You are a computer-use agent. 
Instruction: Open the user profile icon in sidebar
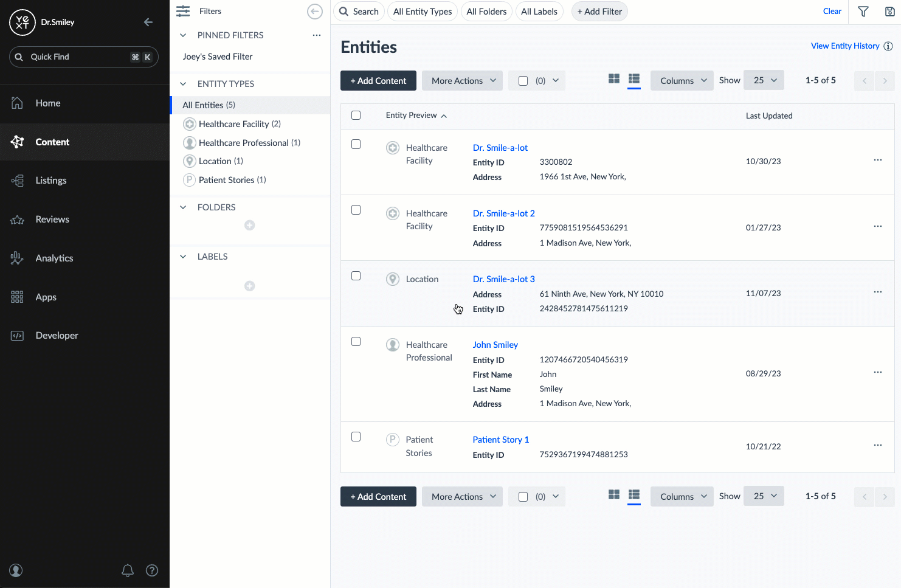coord(16,570)
